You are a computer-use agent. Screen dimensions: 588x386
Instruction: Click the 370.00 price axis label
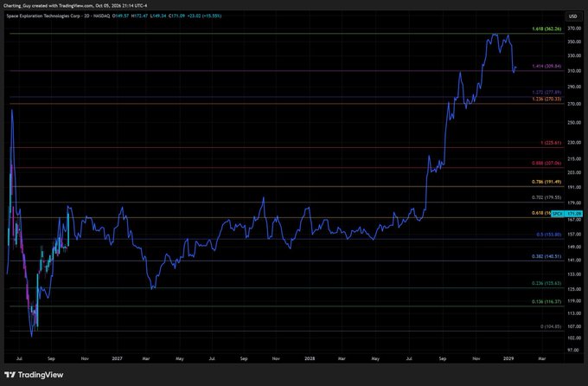click(574, 29)
